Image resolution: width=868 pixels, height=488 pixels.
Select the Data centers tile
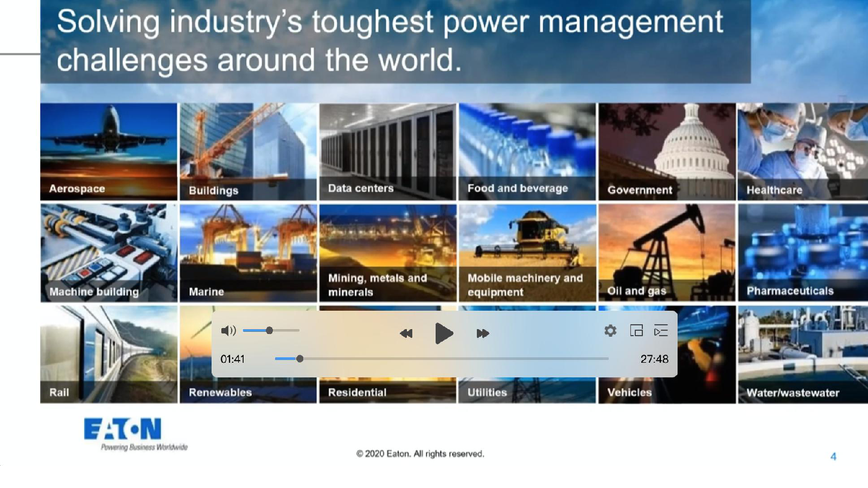(387, 152)
